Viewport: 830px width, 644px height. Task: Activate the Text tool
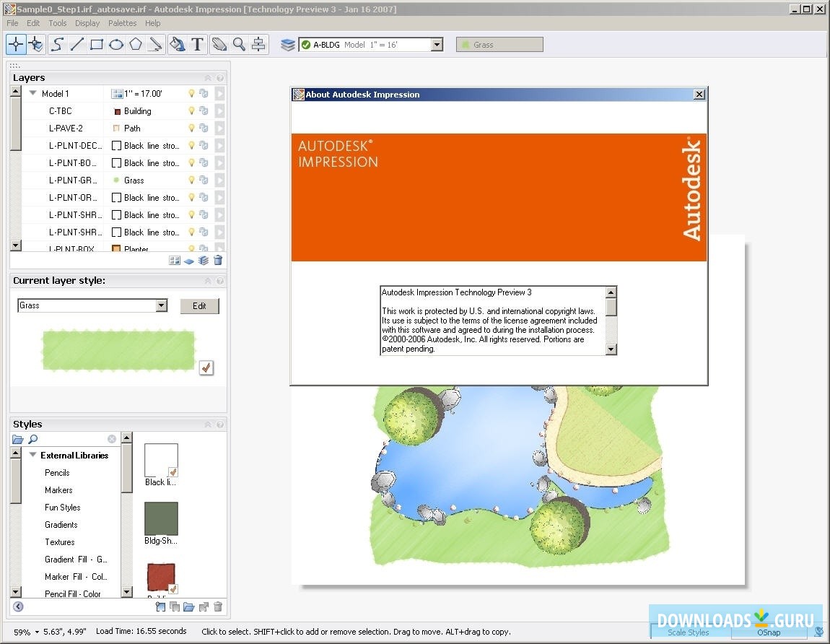(x=198, y=45)
